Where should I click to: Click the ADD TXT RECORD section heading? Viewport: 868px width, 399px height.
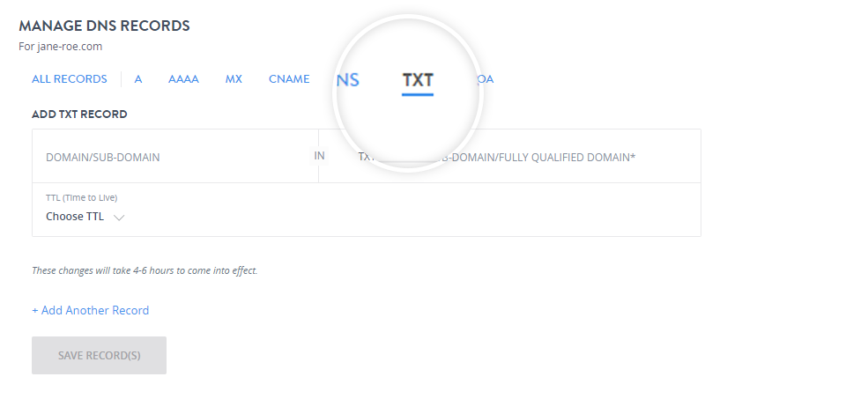(x=79, y=115)
